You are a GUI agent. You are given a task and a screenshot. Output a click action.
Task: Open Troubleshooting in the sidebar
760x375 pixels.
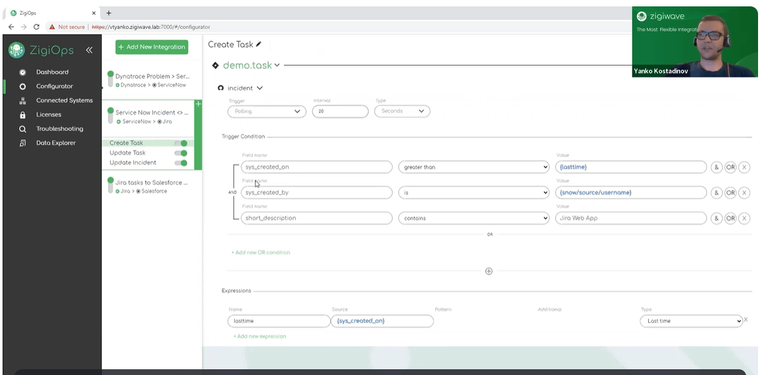pyautogui.click(x=60, y=129)
